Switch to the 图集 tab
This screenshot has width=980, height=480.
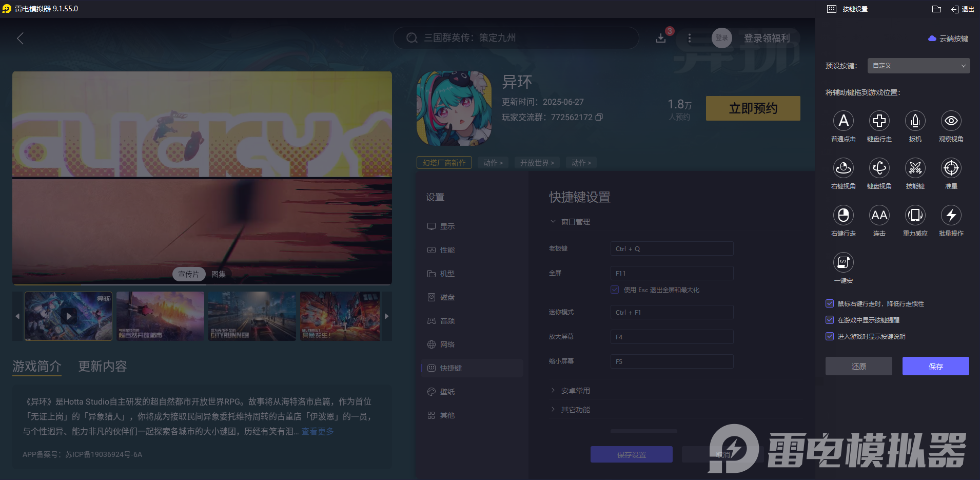click(219, 274)
